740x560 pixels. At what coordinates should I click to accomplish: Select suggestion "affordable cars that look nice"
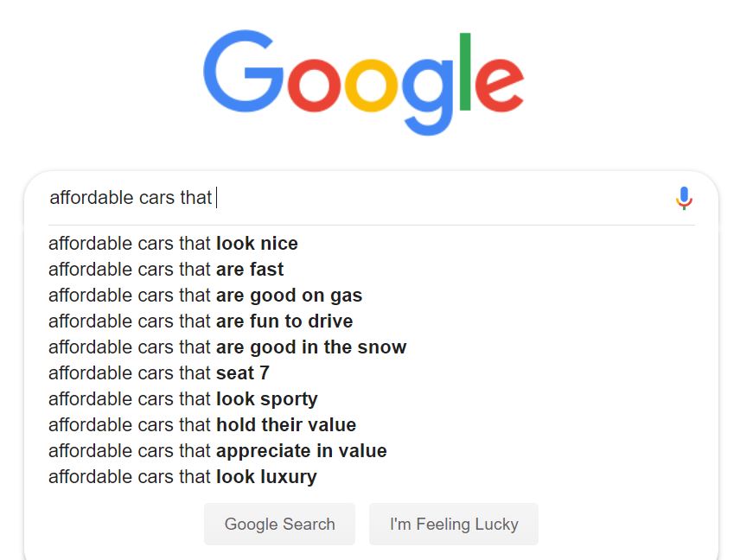coord(173,244)
